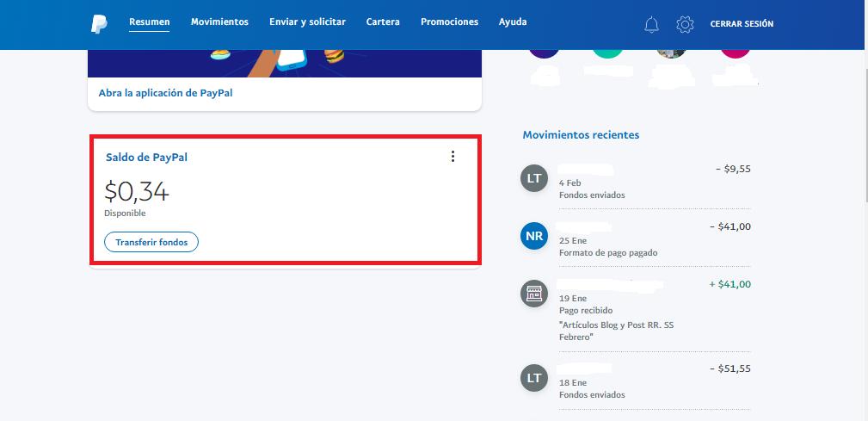Open the Ayuda menu item
Viewport: 868px width, 421px height.
(x=513, y=22)
